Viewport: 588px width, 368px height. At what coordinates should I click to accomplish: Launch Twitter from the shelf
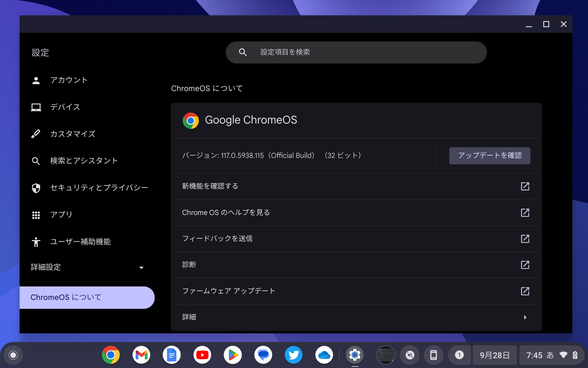[294, 355]
